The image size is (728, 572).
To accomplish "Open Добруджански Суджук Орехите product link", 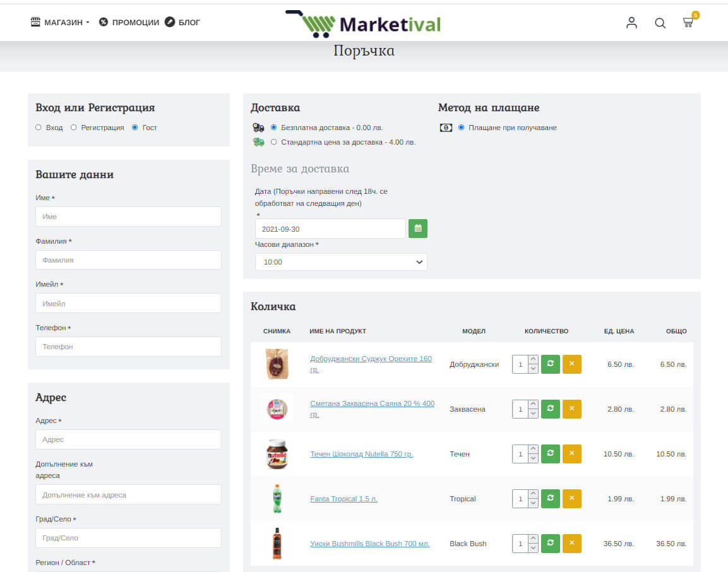I will (x=371, y=364).
